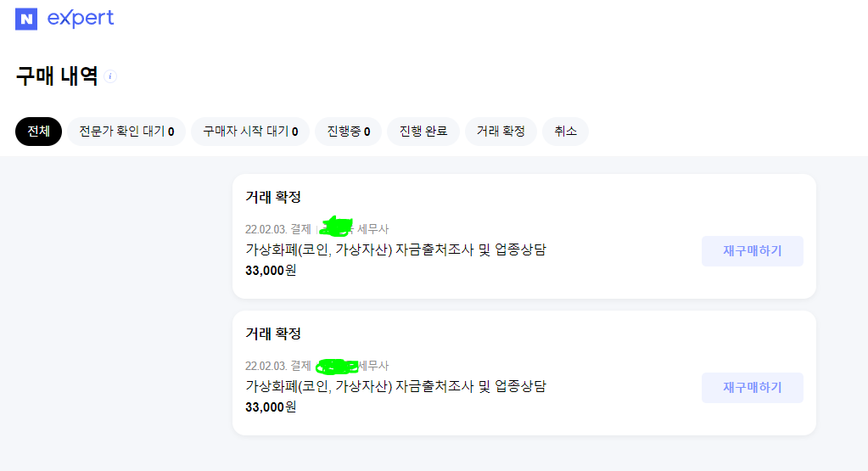
Task: Switch to the 전문가 확인 대기 tab
Action: click(x=126, y=132)
